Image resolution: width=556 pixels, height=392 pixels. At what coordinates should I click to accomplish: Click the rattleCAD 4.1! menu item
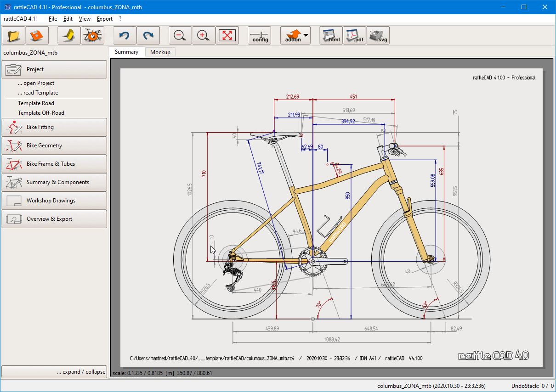point(20,19)
